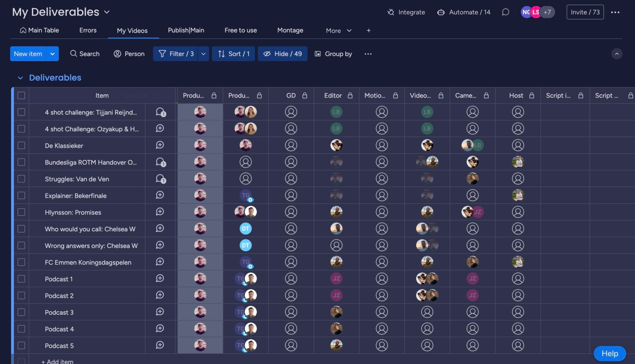Tick the Podcast 4 row checkbox
The image size is (635, 364).
point(21,329)
